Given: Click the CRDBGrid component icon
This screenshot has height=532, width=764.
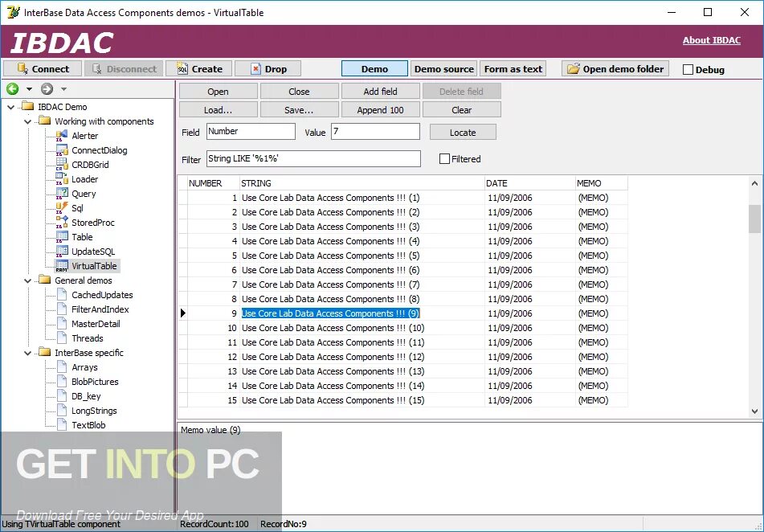Looking at the screenshot, I should coord(62,165).
